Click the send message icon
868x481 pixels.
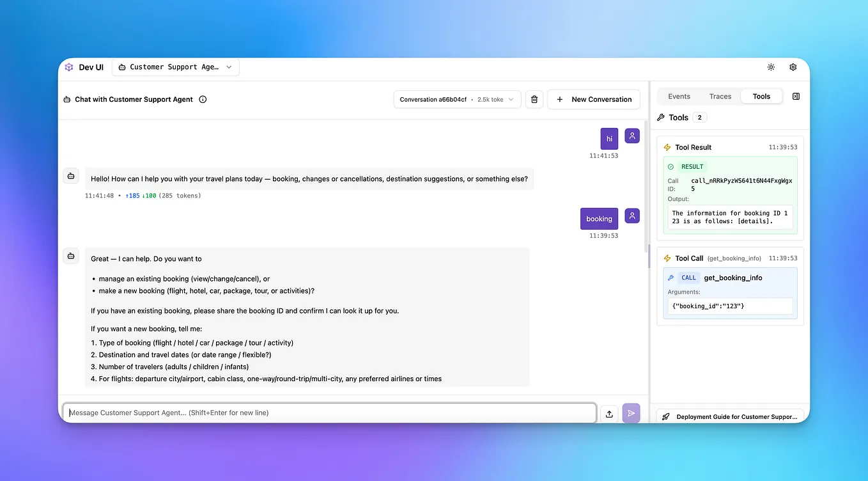tap(631, 413)
